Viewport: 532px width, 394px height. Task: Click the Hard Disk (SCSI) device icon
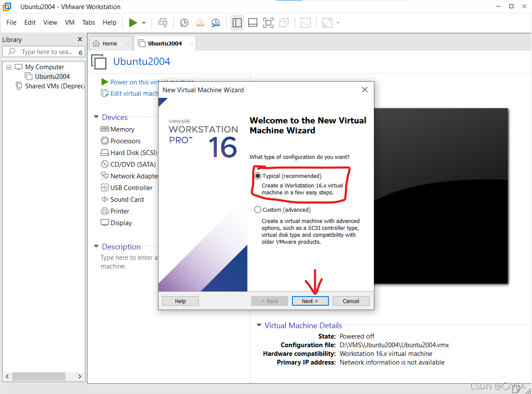[104, 152]
